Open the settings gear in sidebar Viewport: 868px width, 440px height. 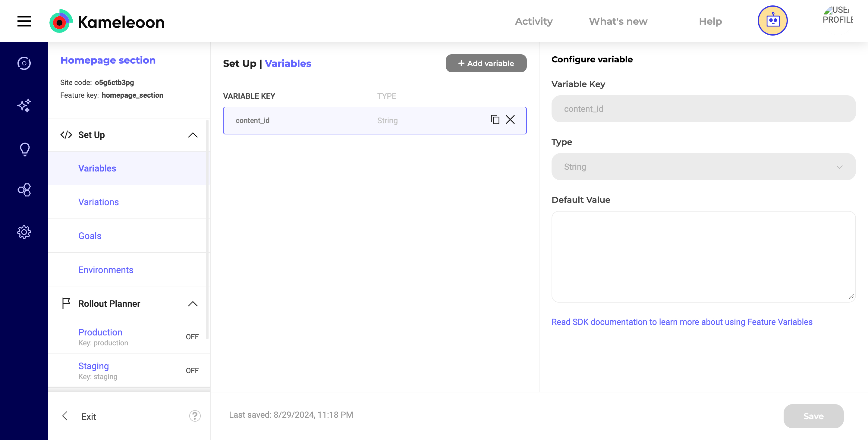pyautogui.click(x=24, y=232)
